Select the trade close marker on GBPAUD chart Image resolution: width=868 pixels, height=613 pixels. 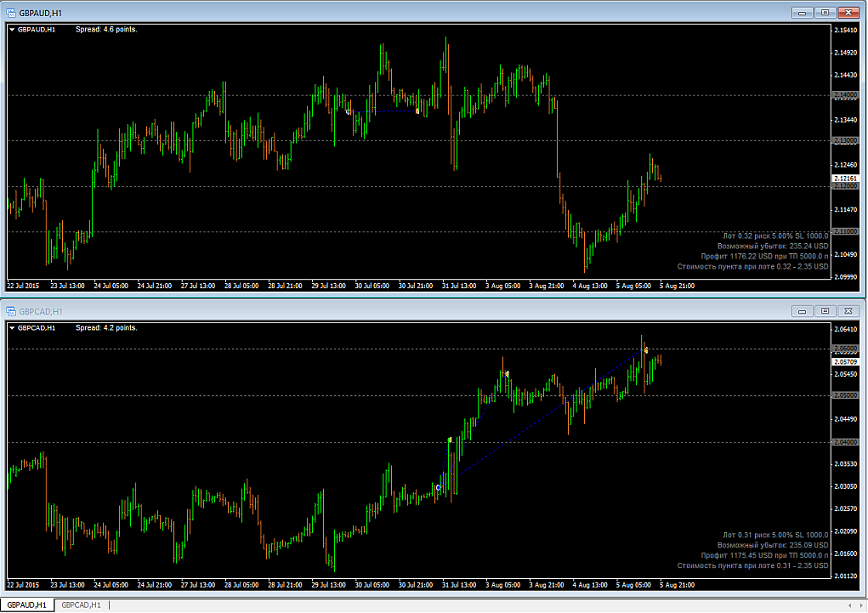click(417, 111)
